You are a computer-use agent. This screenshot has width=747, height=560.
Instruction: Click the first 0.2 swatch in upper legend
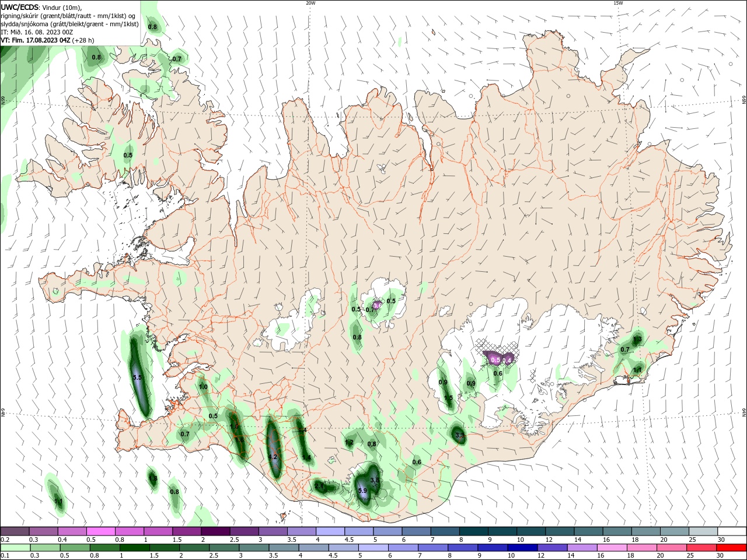(x=15, y=531)
